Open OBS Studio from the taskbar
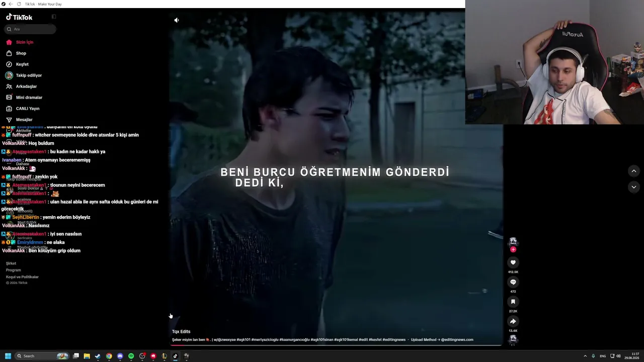 [x=142, y=356]
